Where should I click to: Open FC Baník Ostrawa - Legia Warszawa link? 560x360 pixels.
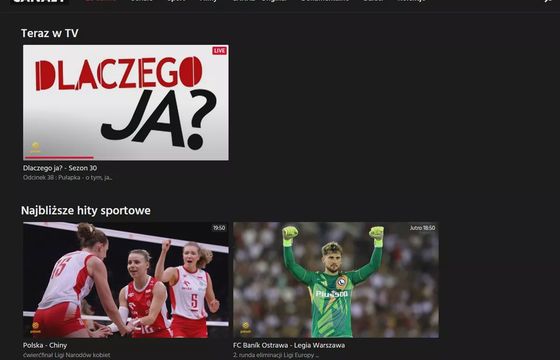coord(289,345)
